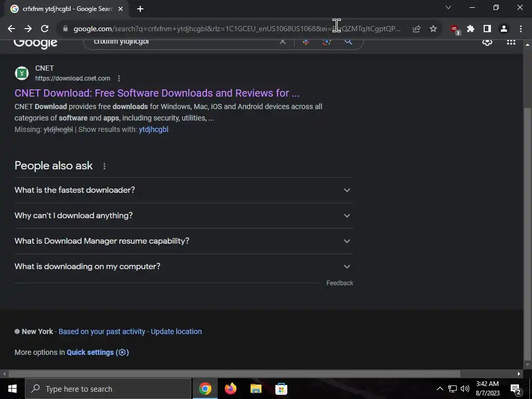This screenshot has width=532, height=399.
Task: Launch Firefox from the taskbar
Action: (230, 389)
